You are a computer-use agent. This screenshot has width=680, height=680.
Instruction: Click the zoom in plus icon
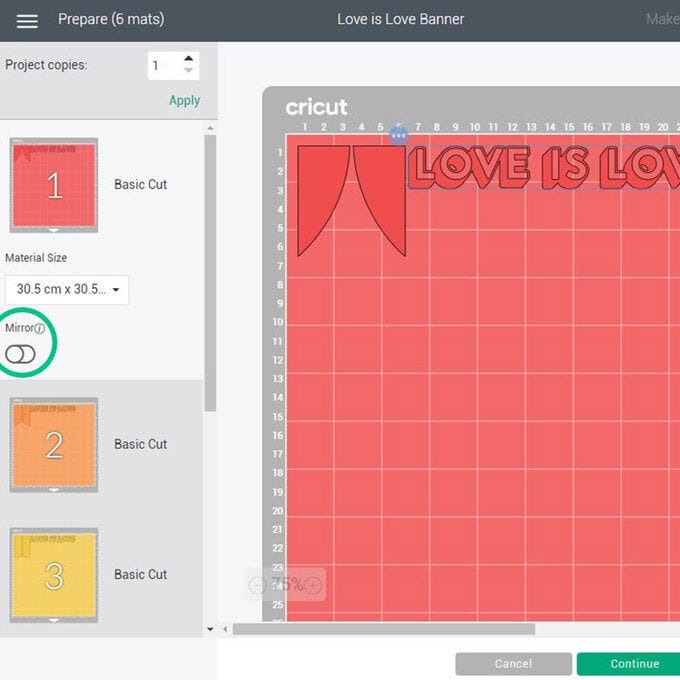click(x=313, y=586)
